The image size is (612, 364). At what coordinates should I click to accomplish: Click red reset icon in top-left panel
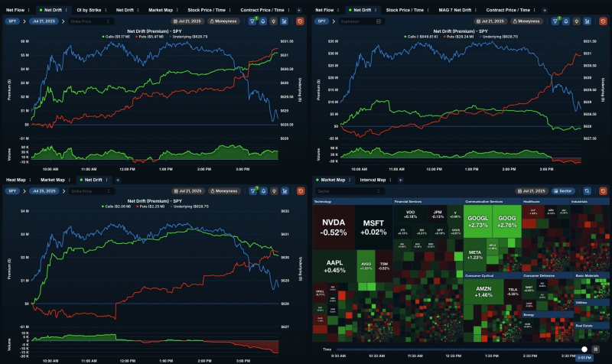pyautogui.click(x=300, y=21)
